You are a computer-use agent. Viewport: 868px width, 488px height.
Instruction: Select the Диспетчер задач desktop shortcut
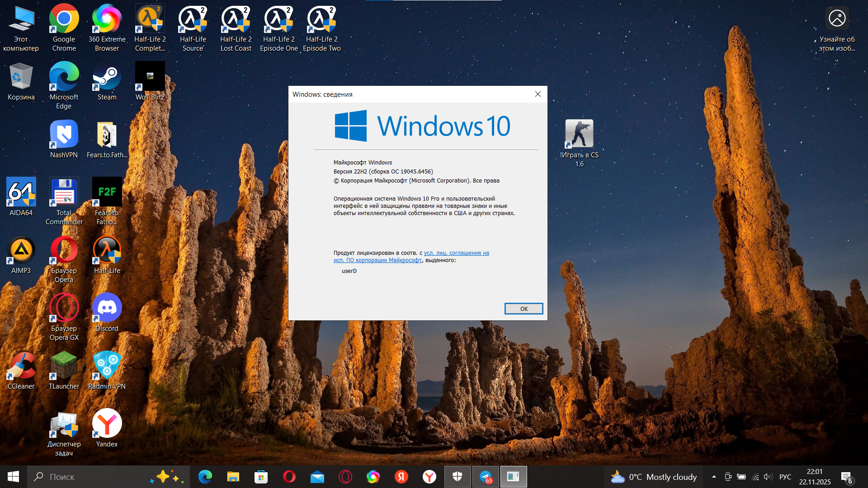(64, 433)
